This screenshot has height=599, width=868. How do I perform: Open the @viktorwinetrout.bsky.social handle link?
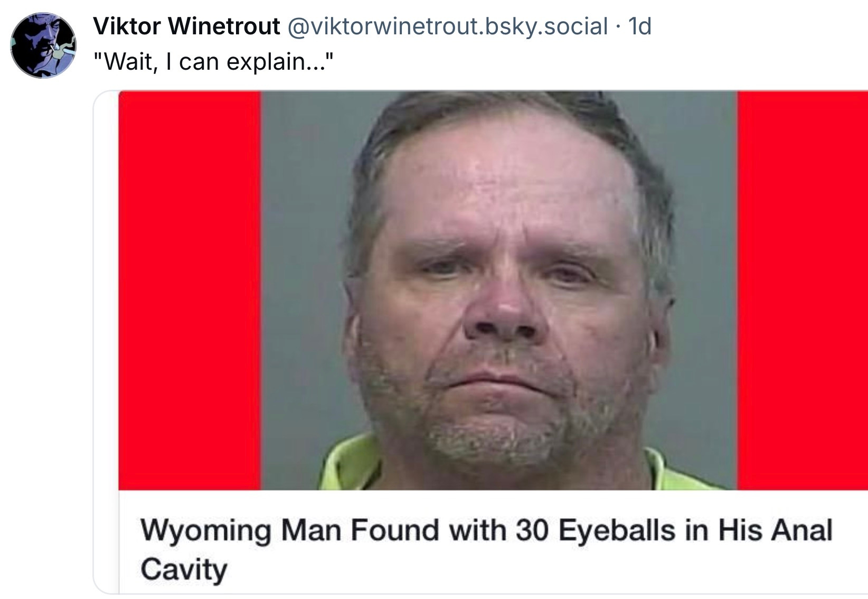447,26
